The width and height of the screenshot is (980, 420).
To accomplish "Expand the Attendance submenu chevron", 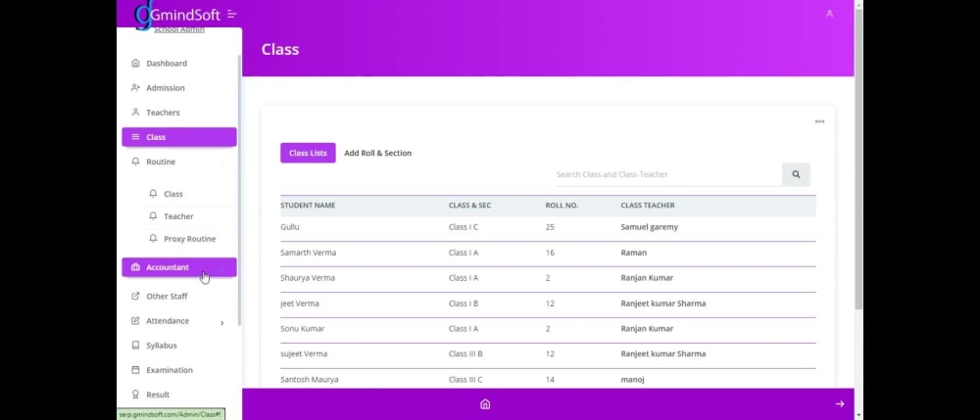I will point(221,323).
